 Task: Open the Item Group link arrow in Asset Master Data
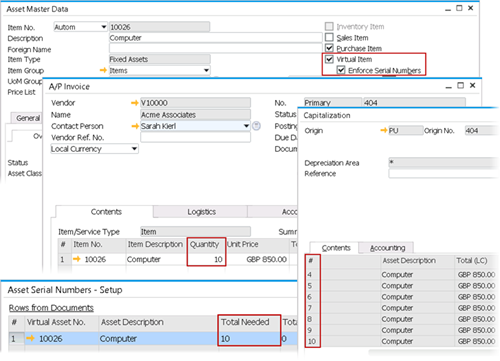pos(103,70)
